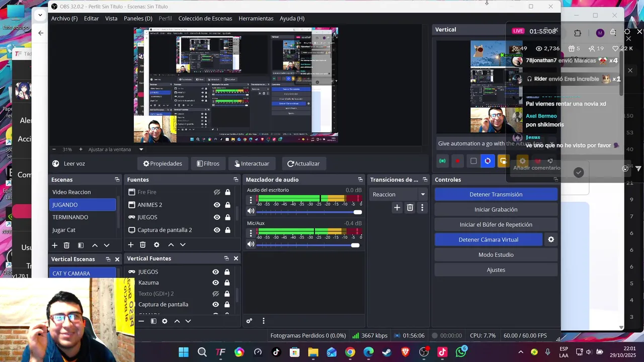Show the hidden Fre Fire source
The width and height of the screenshot is (644, 362).
click(x=217, y=192)
